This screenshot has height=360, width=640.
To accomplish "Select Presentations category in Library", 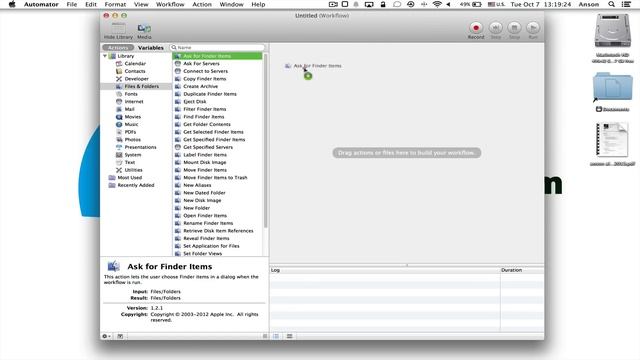I will pyautogui.click(x=140, y=147).
